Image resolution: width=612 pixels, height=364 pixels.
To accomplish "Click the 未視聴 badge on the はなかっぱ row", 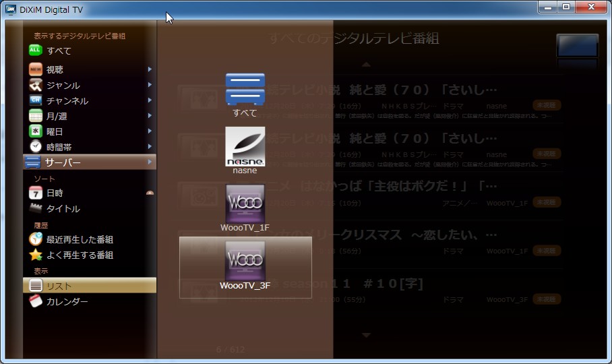I will click(x=547, y=202).
